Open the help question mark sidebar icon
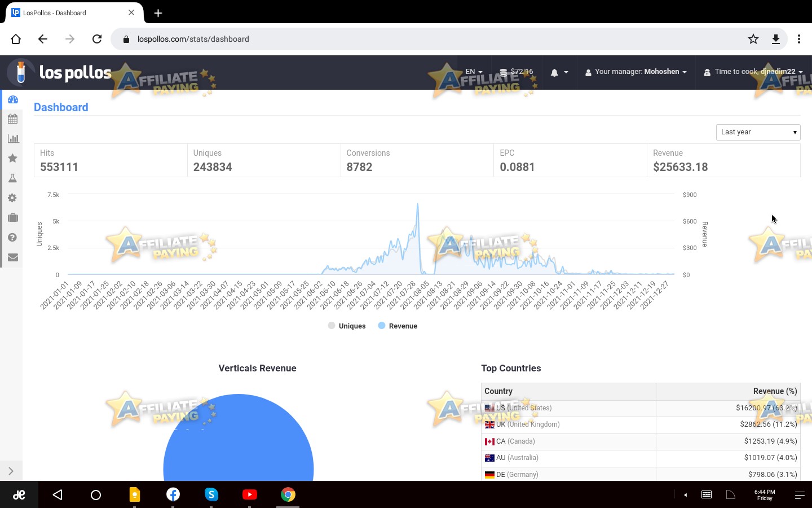Viewport: 812px width, 508px height. (13, 238)
